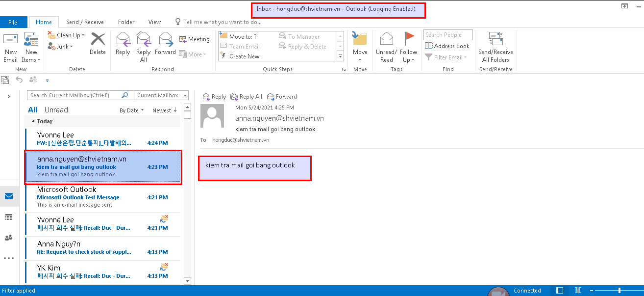Switch to the Send / Receive tab
The height and width of the screenshot is (296, 644).
pyautogui.click(x=85, y=22)
